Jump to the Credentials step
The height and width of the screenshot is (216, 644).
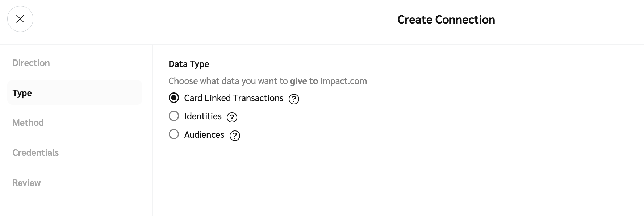[35, 153]
